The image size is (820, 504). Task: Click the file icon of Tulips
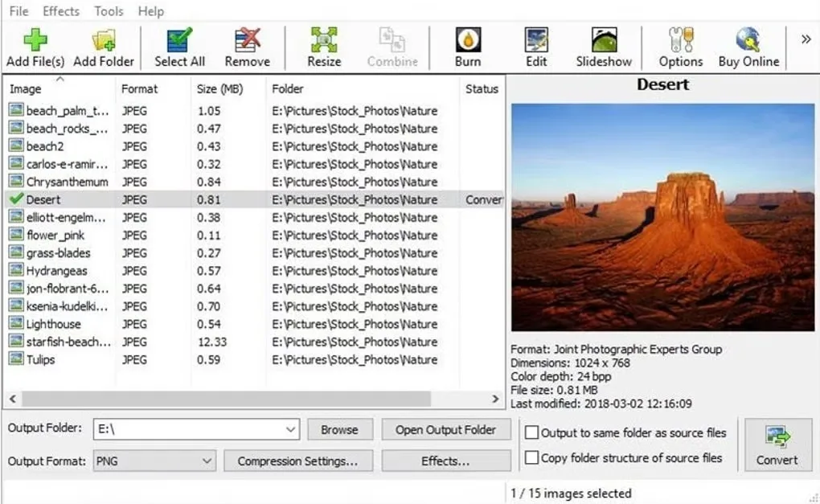[16, 359]
